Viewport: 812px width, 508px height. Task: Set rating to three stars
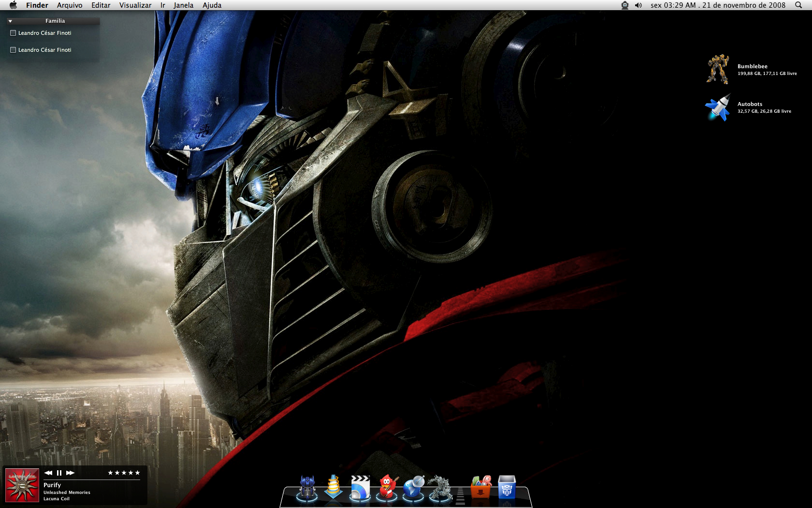[x=124, y=473]
